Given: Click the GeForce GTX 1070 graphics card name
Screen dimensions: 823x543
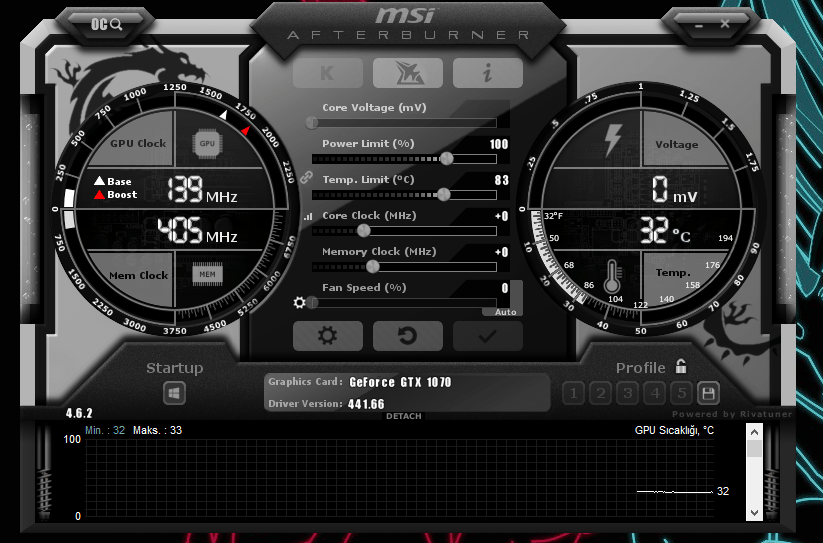Looking at the screenshot, I should (x=400, y=382).
